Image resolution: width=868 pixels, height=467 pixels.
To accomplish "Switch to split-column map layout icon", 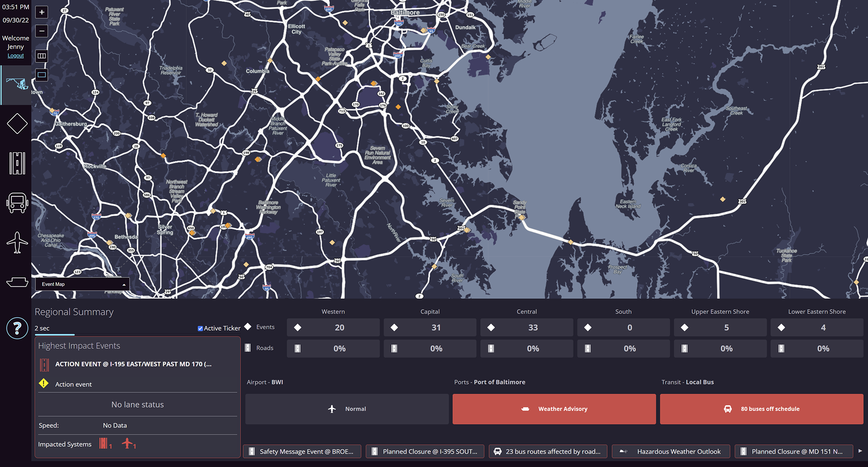I will [x=42, y=56].
